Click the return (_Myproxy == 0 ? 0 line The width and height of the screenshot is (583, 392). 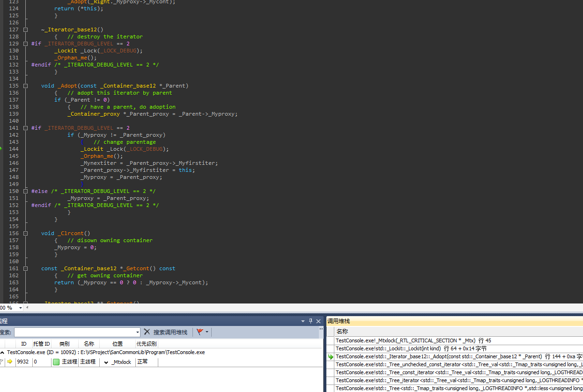tap(131, 282)
